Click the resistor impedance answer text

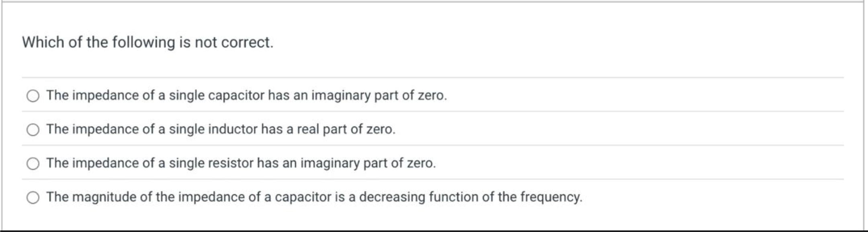(240, 163)
